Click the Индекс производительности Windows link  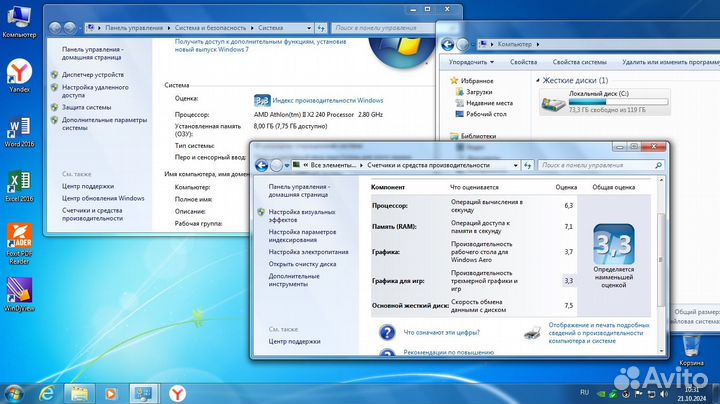327,101
